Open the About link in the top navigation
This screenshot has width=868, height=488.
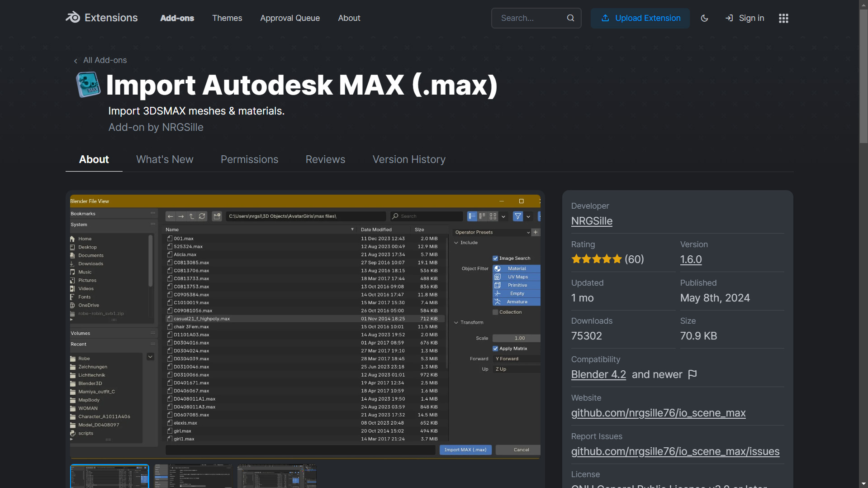[x=349, y=18]
